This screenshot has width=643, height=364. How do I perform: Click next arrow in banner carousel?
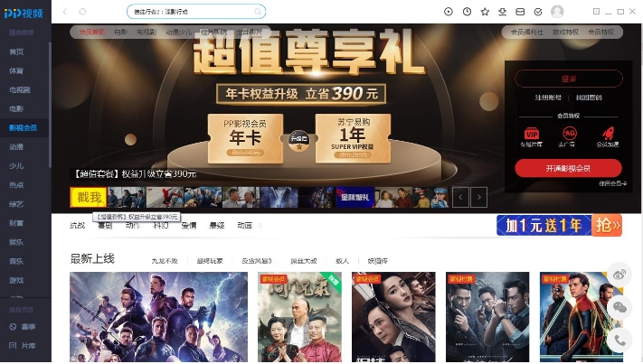(x=479, y=197)
